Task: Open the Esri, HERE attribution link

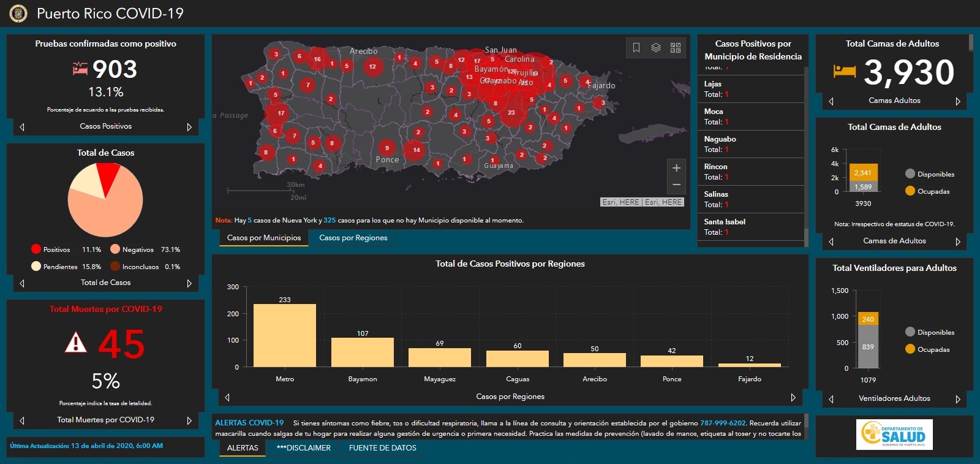Action: click(x=620, y=202)
